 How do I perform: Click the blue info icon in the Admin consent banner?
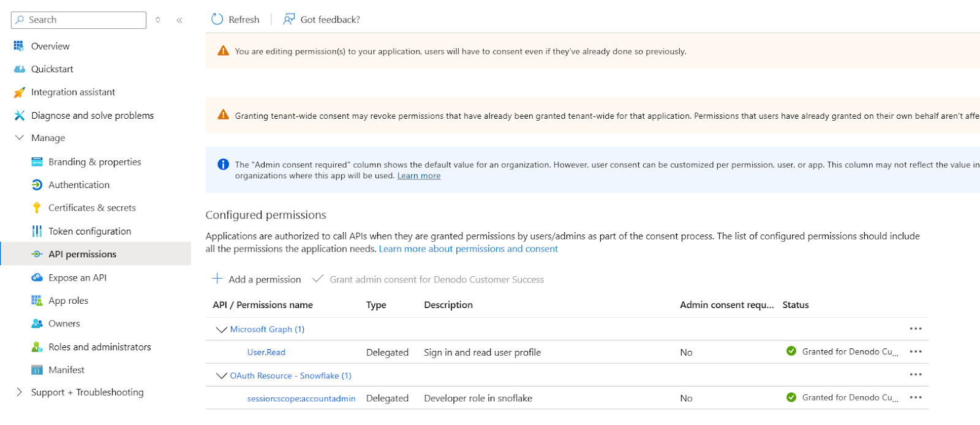click(223, 164)
